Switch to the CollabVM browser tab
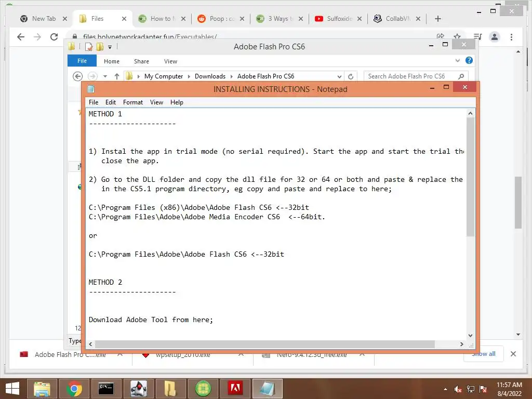 click(397, 19)
